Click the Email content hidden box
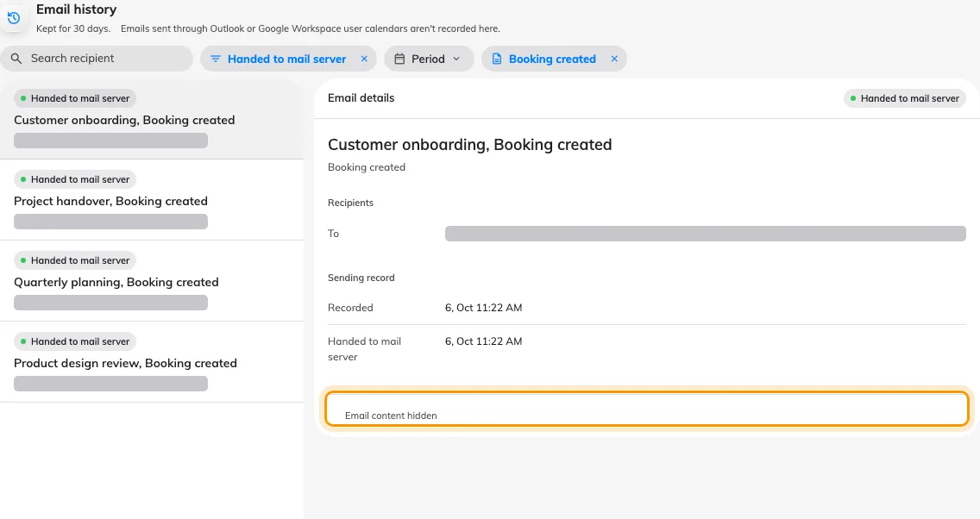980x519 pixels. (647, 410)
